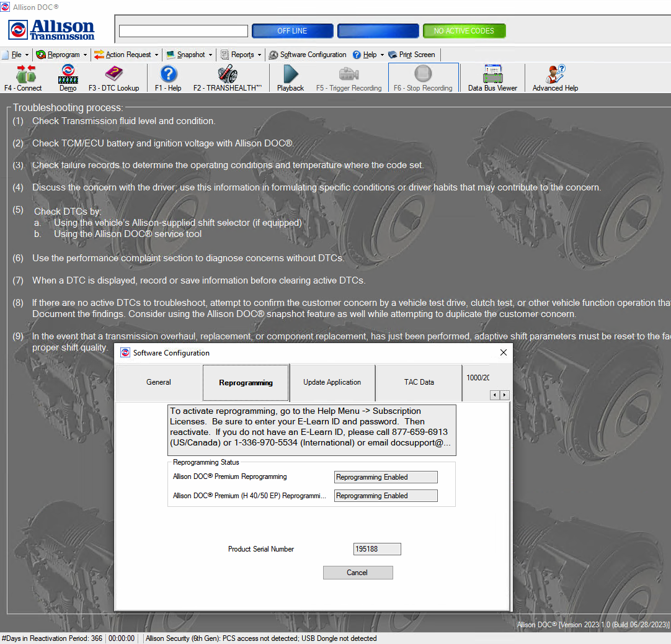The width and height of the screenshot is (671, 644).
Task: Expand the Help dropdown arrow
Action: [382, 55]
